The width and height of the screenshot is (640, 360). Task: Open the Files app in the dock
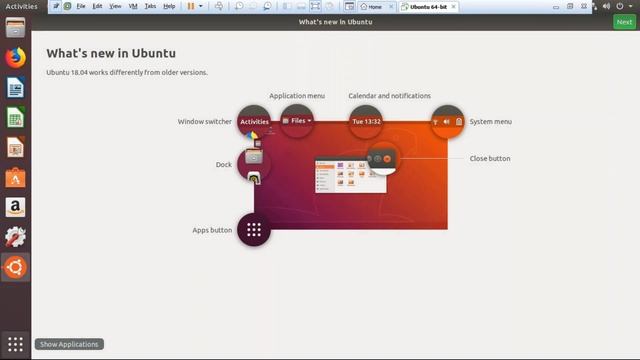coord(15,28)
